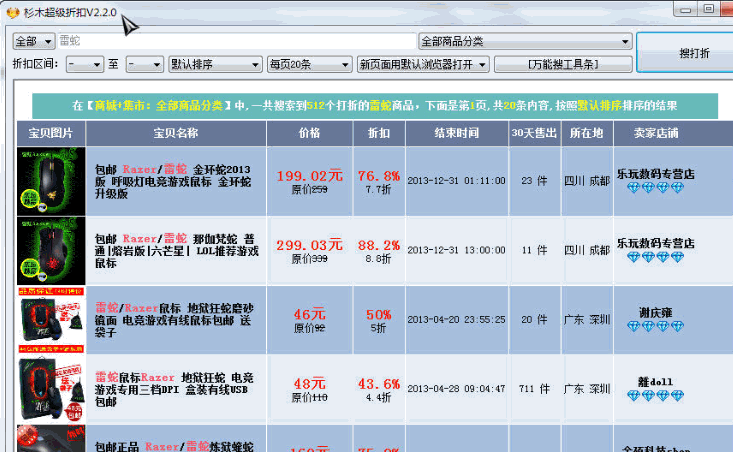Click the 所在地 column header
The image size is (733, 452).
pos(587,133)
